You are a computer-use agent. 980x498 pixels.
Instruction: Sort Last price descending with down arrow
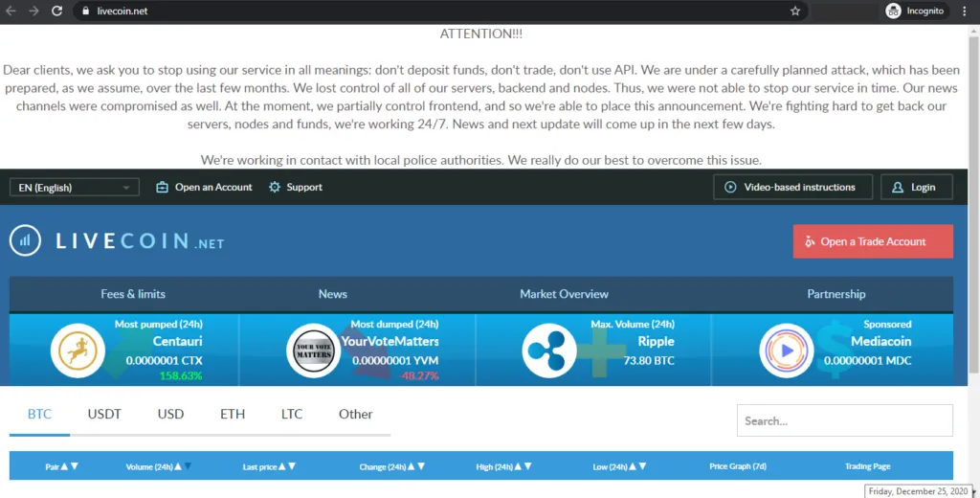click(292, 466)
